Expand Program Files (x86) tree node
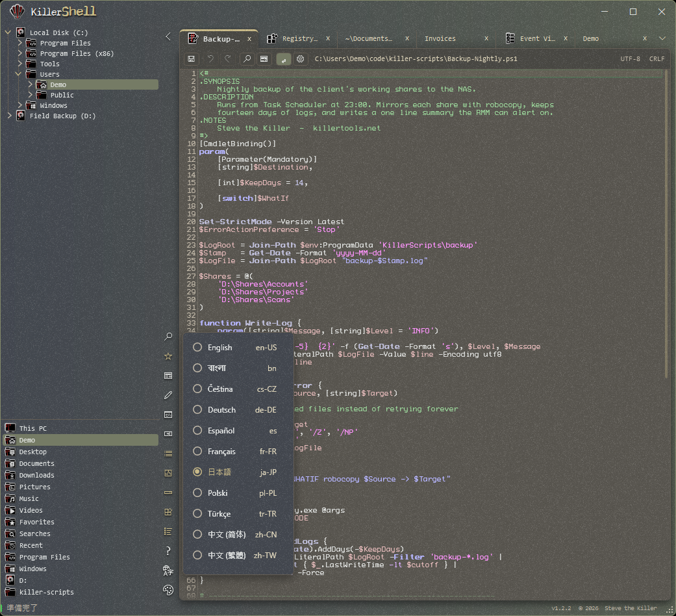 pyautogui.click(x=19, y=53)
